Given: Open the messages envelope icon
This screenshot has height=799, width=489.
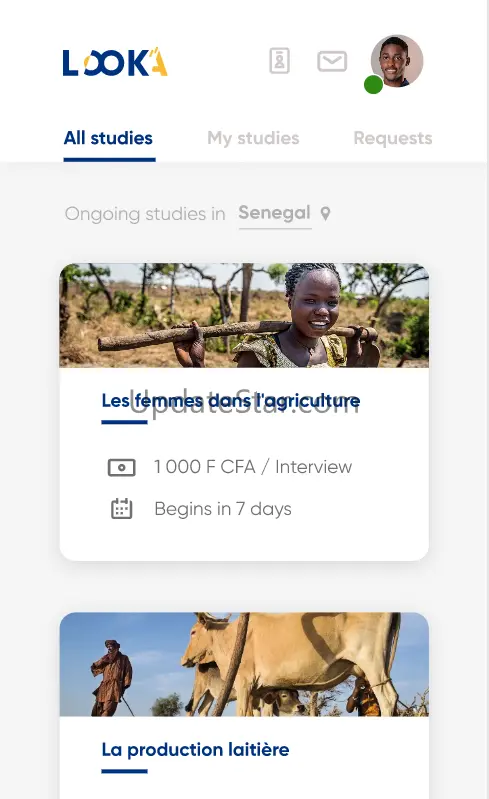Looking at the screenshot, I should click(x=332, y=61).
